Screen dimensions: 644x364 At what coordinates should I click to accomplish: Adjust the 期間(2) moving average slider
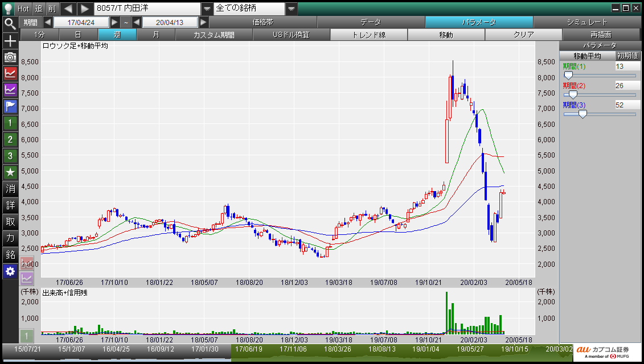point(573,94)
